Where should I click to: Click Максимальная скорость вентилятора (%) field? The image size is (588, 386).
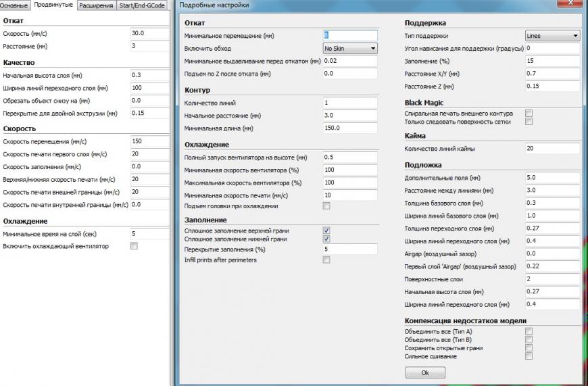pyautogui.click(x=350, y=183)
